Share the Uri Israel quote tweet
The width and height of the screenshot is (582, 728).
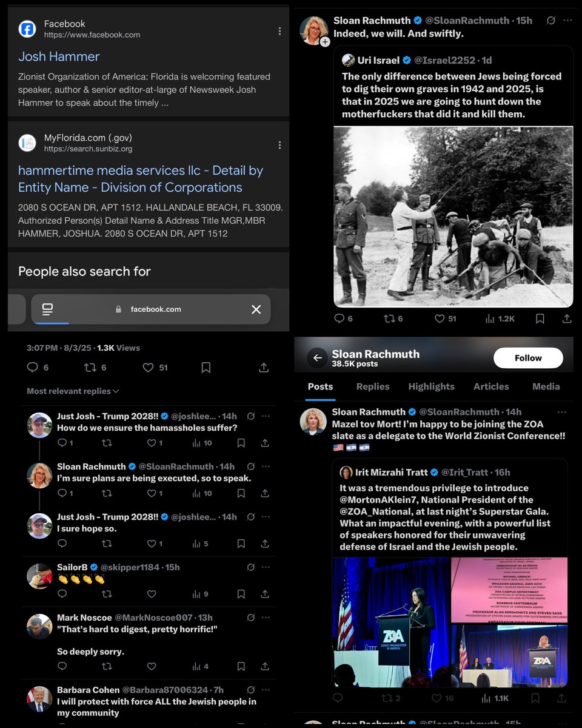pos(567,318)
